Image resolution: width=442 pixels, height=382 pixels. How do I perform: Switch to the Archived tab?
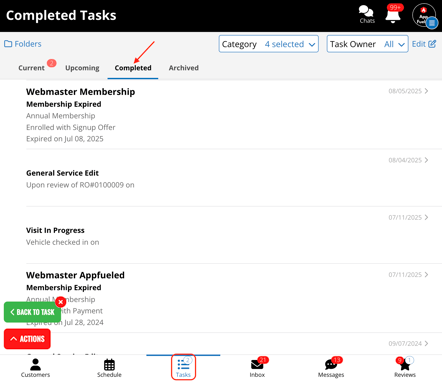[x=184, y=68]
